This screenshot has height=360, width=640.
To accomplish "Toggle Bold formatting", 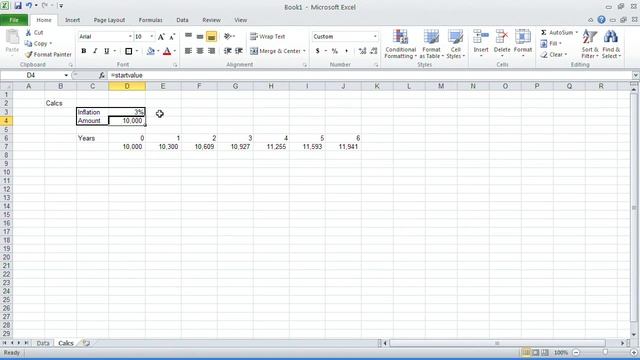I will tap(84, 51).
